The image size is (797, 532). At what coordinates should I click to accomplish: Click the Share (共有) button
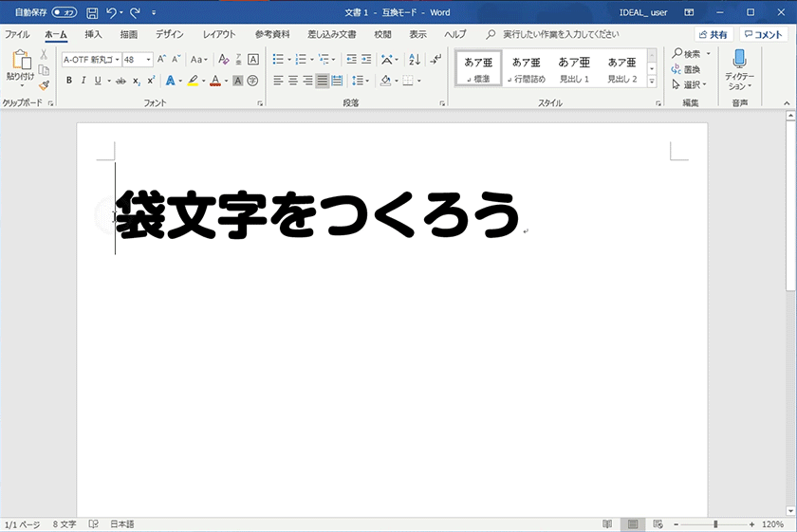[x=714, y=34]
